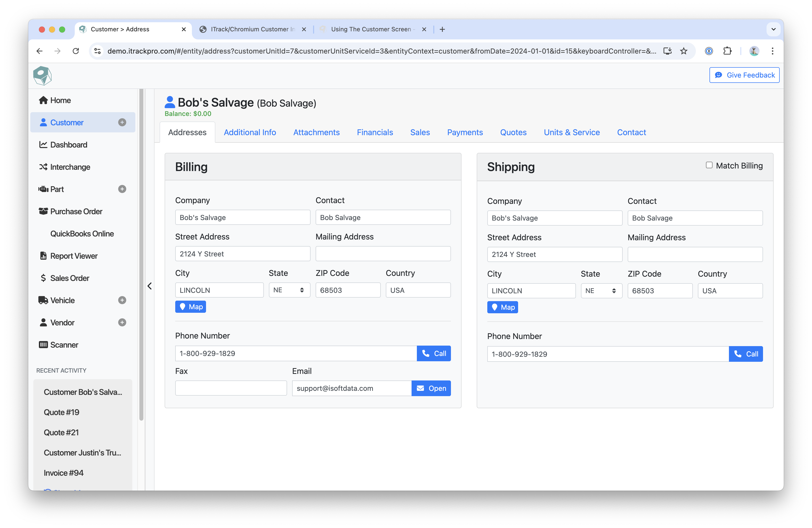
Task: Click the Billing Map button
Action: [x=190, y=307]
